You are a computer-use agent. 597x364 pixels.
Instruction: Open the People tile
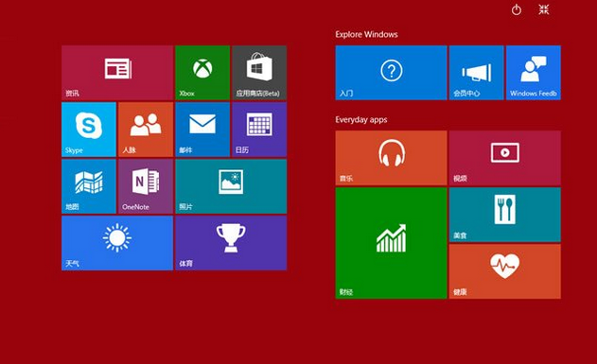tap(146, 130)
